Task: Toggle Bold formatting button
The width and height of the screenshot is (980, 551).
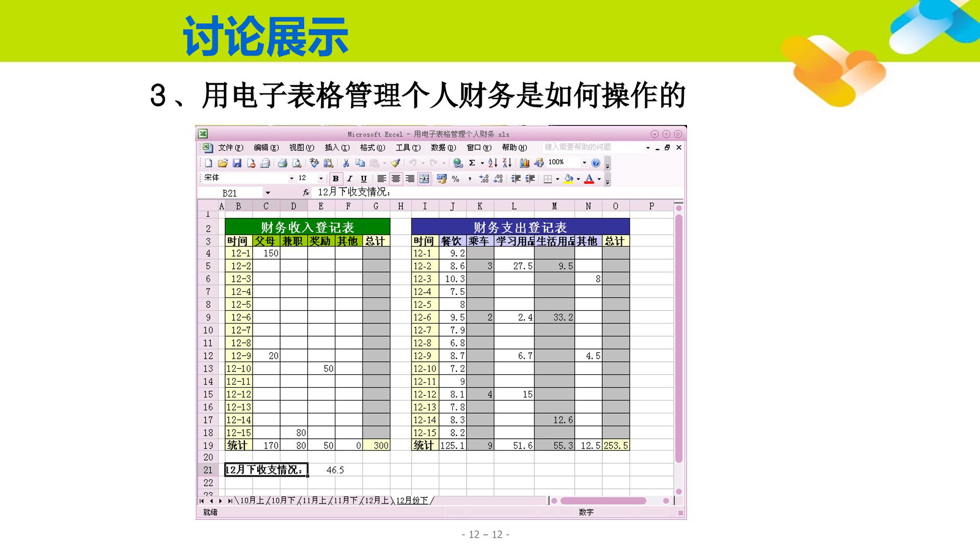Action: [x=335, y=179]
